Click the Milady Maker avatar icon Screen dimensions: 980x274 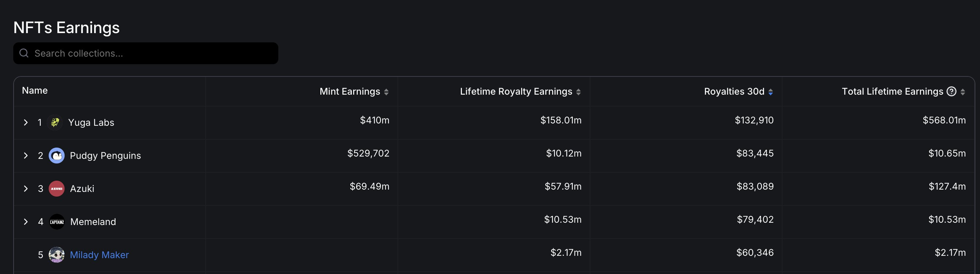pyautogui.click(x=57, y=254)
